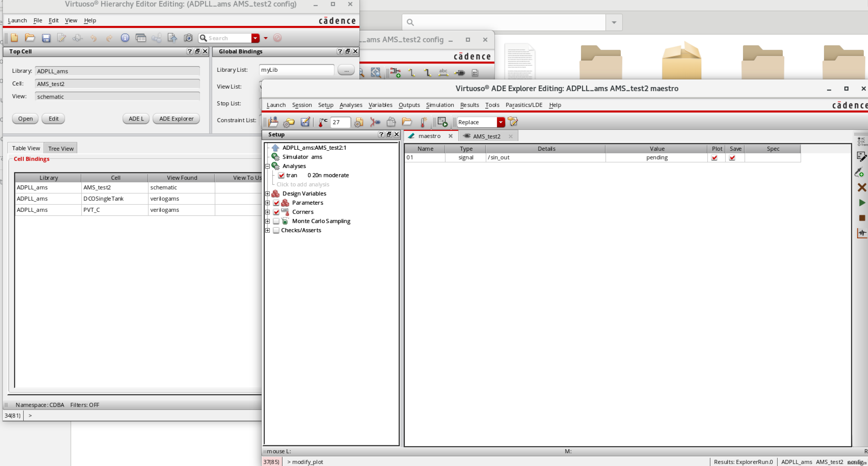The height and width of the screenshot is (466, 868).
Task: Switch to AMS_test2 tab
Action: 486,136
